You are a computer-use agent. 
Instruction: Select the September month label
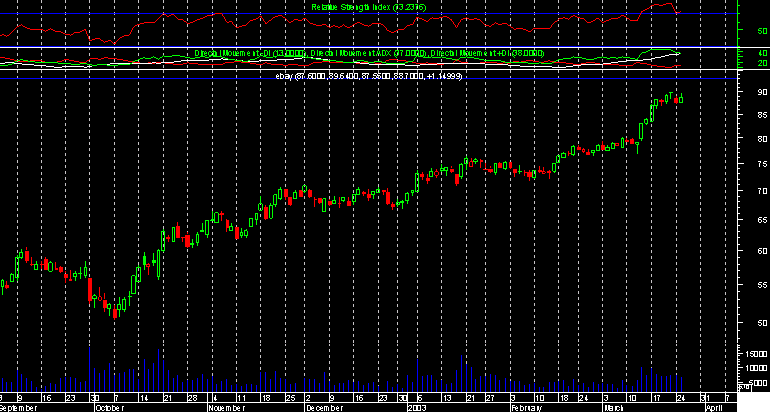coord(19,408)
